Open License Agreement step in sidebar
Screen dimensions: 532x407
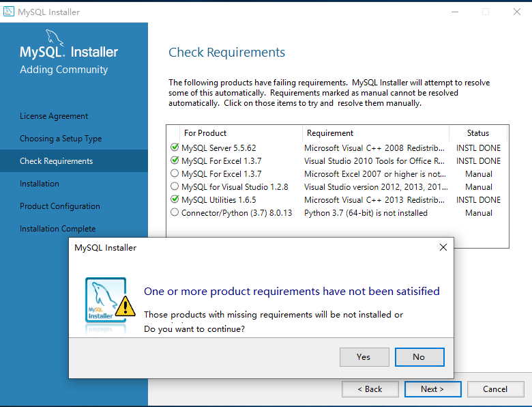click(54, 116)
